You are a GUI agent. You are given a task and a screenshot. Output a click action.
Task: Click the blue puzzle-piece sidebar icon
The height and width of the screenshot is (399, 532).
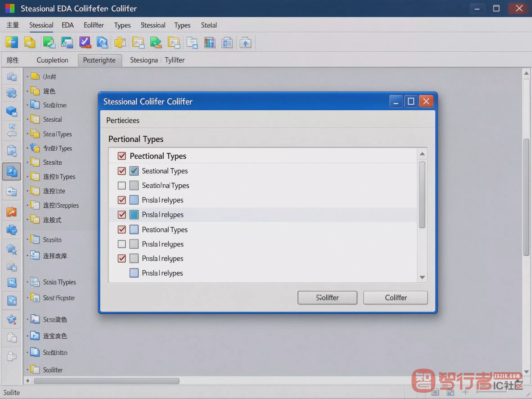click(x=11, y=230)
